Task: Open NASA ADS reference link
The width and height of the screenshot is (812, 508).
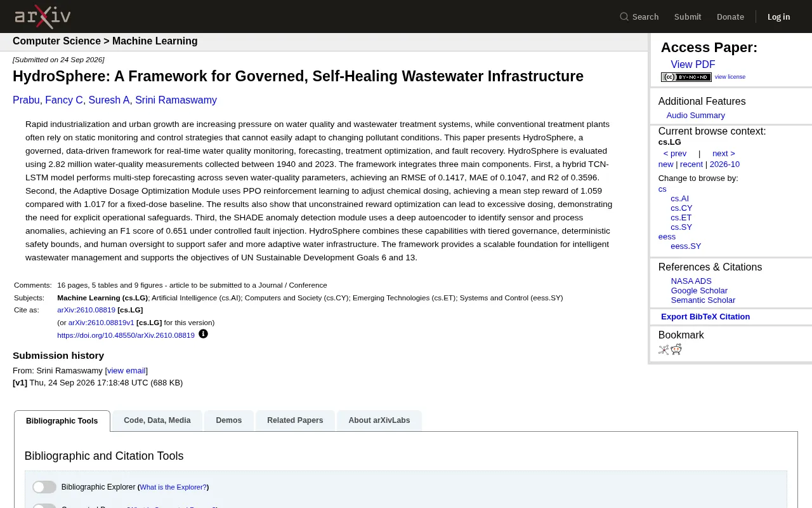Action: point(691,281)
